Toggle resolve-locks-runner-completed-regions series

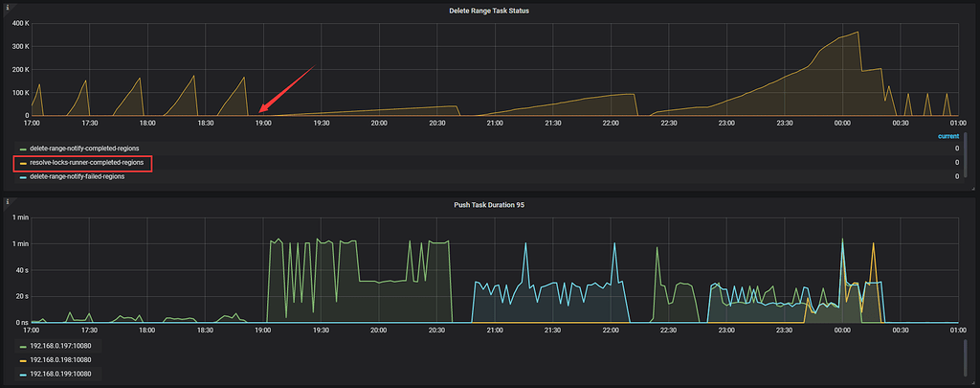click(x=87, y=163)
